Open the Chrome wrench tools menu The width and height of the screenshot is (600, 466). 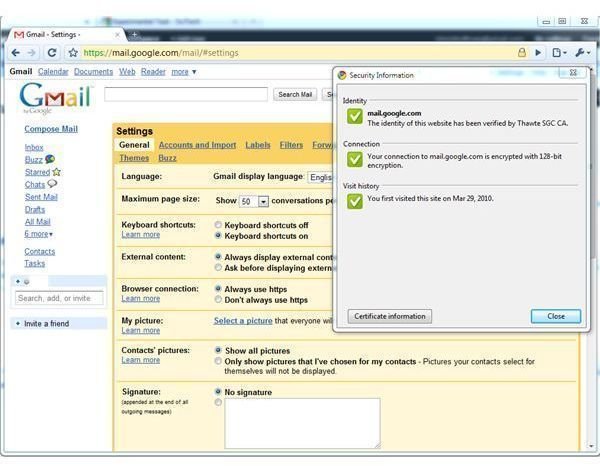pos(582,52)
